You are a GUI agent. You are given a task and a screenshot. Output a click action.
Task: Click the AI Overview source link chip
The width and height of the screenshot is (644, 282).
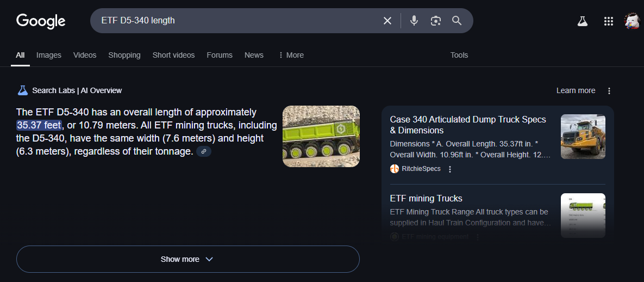(x=204, y=151)
